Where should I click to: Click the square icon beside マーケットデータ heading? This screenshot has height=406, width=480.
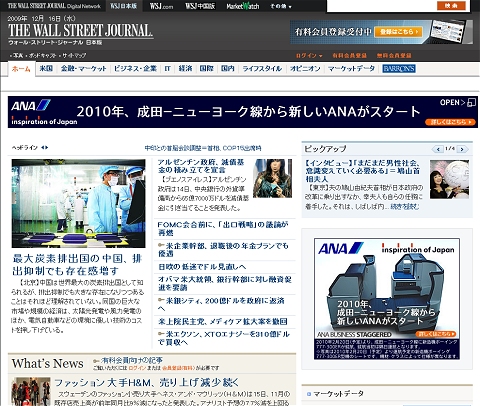(309, 394)
